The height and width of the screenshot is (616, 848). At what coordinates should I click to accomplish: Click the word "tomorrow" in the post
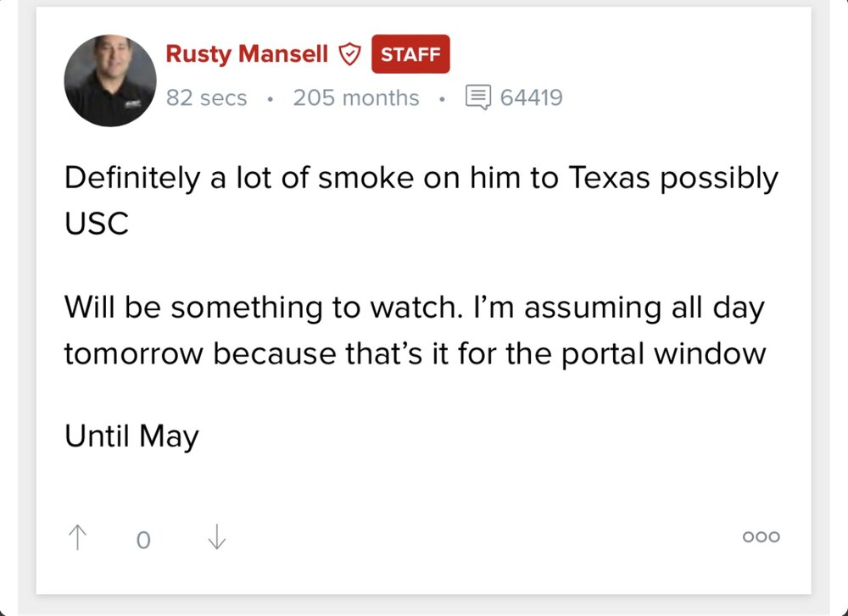[134, 352]
